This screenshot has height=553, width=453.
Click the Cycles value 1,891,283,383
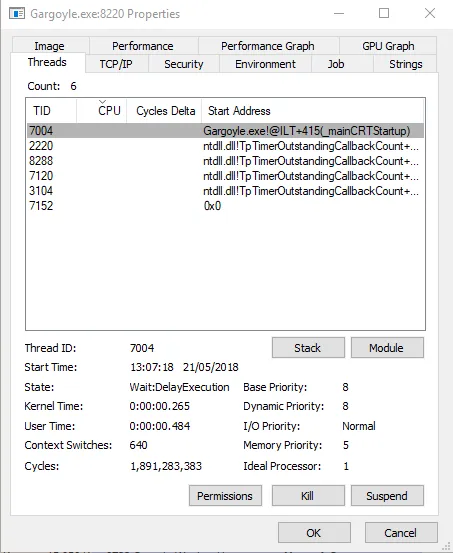(x=166, y=466)
